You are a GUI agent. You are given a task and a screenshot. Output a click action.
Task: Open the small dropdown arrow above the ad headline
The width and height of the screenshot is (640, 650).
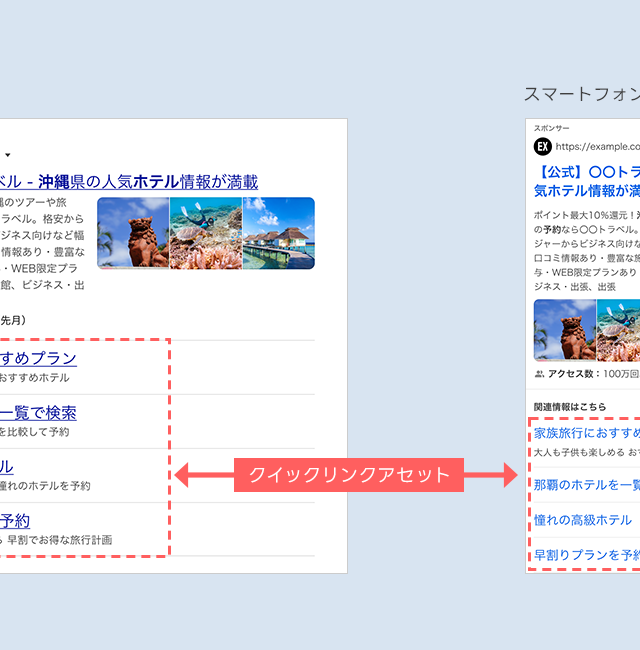(8, 155)
